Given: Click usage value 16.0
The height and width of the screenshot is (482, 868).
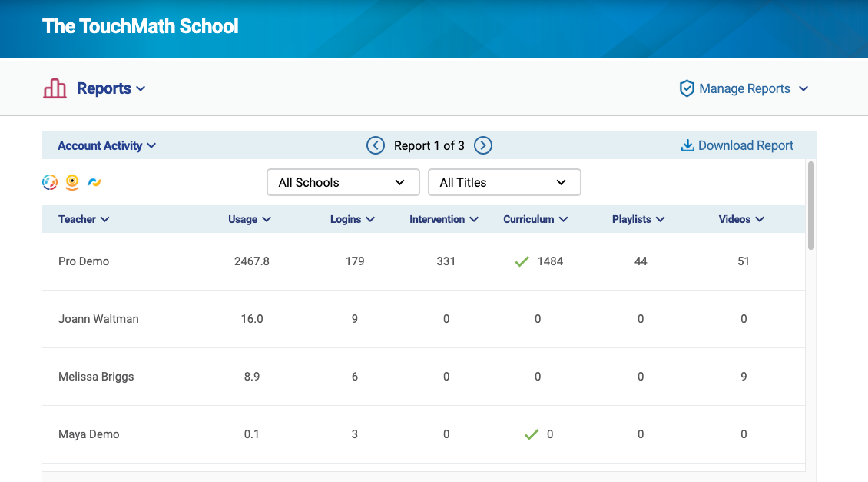Looking at the screenshot, I should tap(252, 319).
